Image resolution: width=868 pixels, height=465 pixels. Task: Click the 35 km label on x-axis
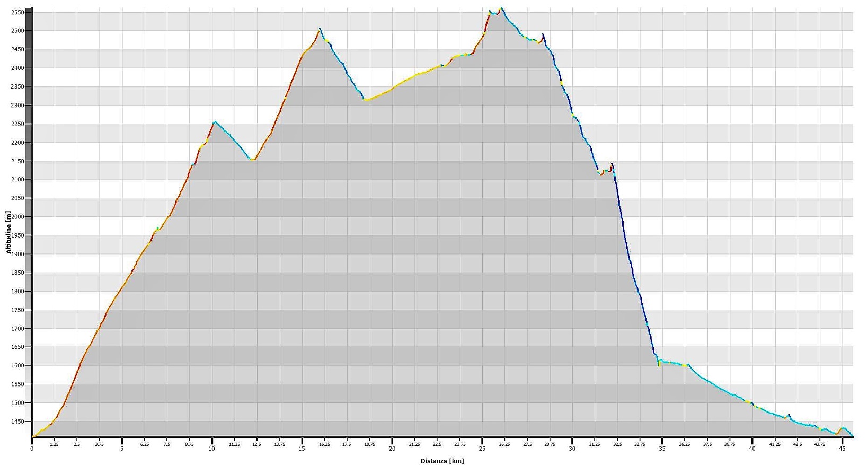point(662,449)
